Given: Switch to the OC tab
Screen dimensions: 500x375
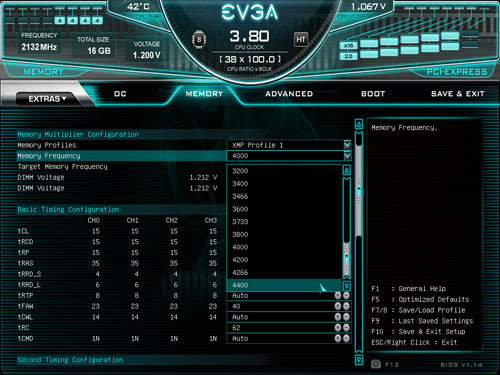Looking at the screenshot, I should point(120,94).
